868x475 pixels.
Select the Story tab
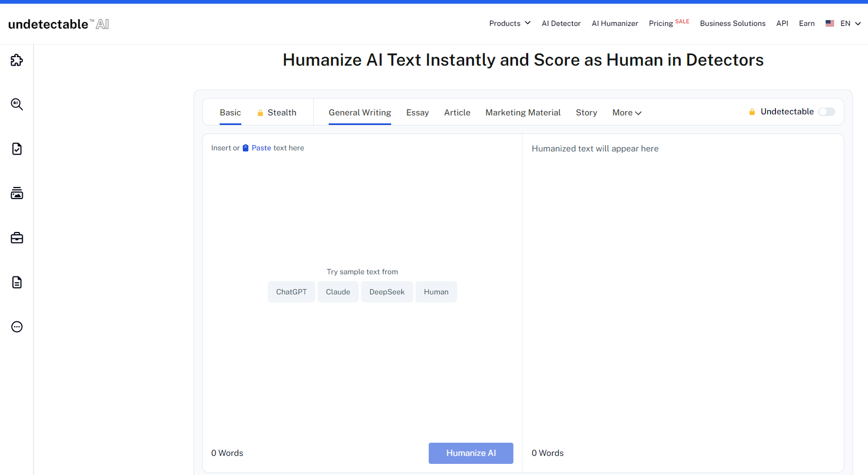[x=586, y=113]
